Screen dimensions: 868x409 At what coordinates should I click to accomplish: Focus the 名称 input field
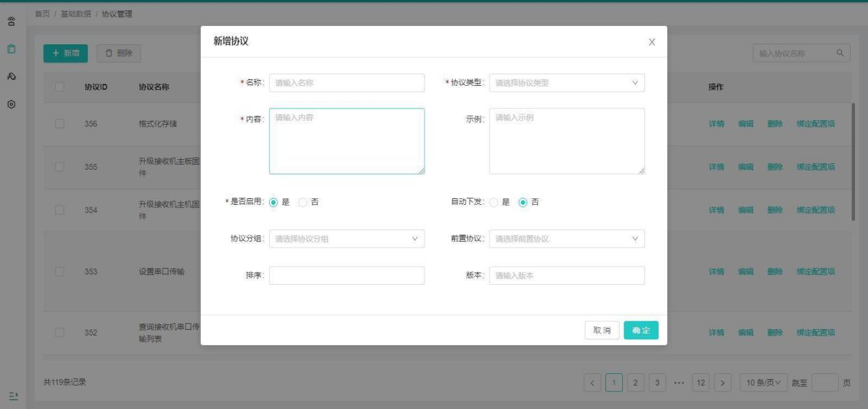pos(347,83)
